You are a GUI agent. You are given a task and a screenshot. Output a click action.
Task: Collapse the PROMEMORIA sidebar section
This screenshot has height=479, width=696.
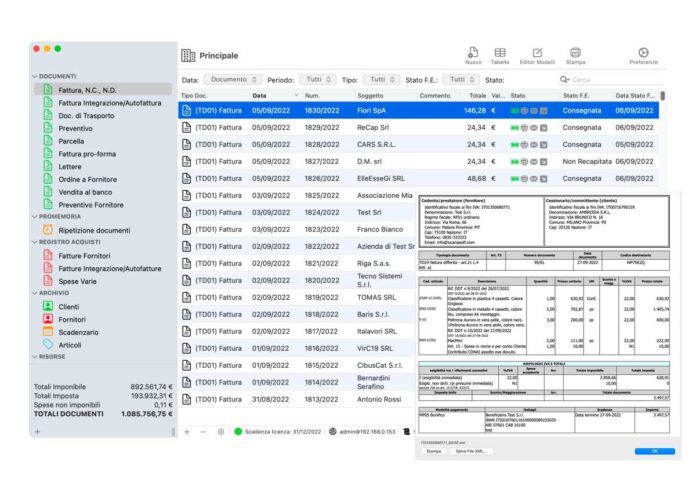[35, 217]
